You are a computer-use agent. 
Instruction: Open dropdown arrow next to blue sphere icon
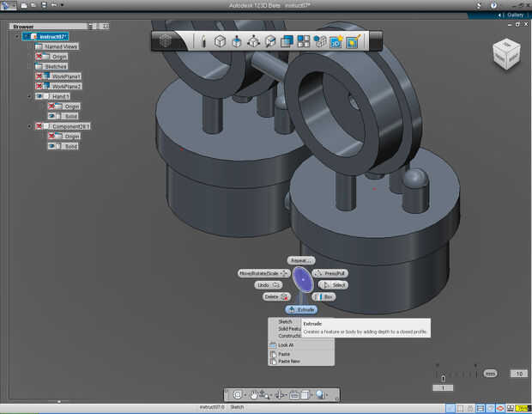tap(327, 395)
